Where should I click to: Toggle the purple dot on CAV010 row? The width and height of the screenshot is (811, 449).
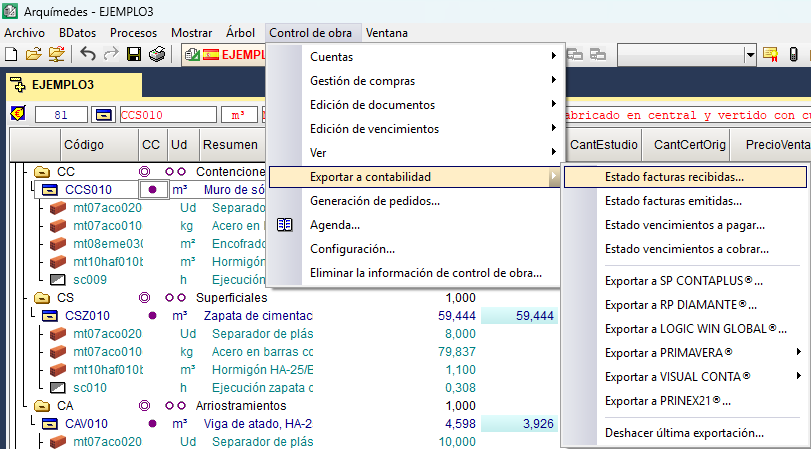point(152,424)
